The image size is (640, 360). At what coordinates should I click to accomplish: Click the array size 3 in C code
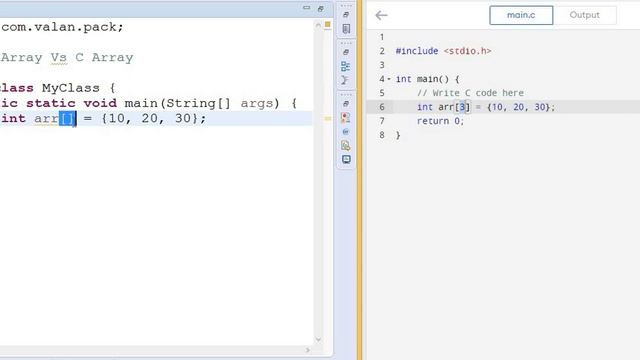coord(462,107)
